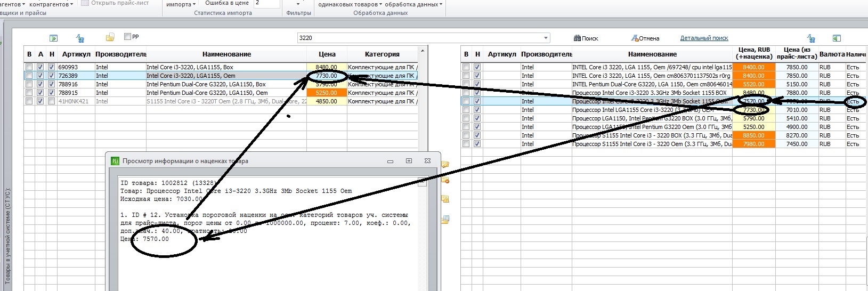Viewport: 868px width, 291px height.
Task: Open the импорта ribbon dropdown
Action: tap(181, 4)
